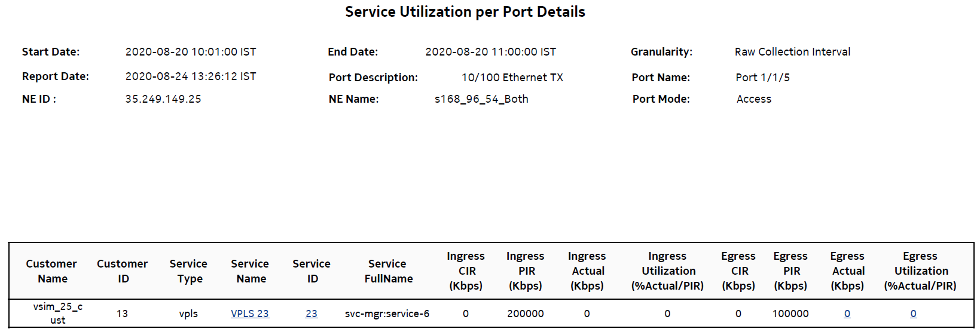
Task: Select the NE Name value s168_96_54_Both
Action: [x=481, y=99]
